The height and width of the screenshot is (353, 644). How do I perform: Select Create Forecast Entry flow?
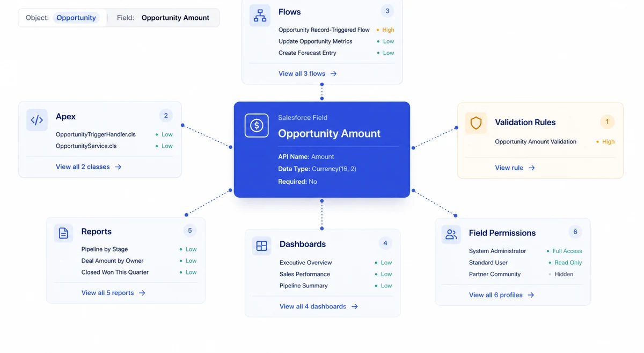coord(336,53)
